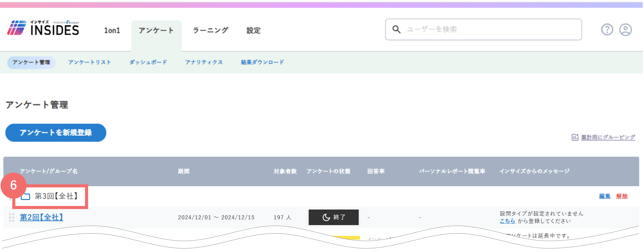The image size is (644, 252).
Task: Click 編集 for the 第3回【全社】 group
Action: (x=605, y=196)
